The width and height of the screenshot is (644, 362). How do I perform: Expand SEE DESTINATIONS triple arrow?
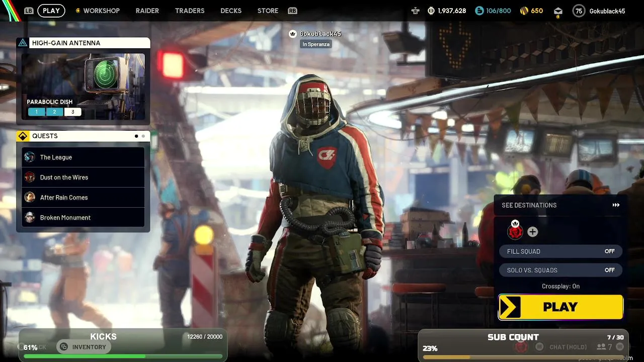pyautogui.click(x=616, y=205)
